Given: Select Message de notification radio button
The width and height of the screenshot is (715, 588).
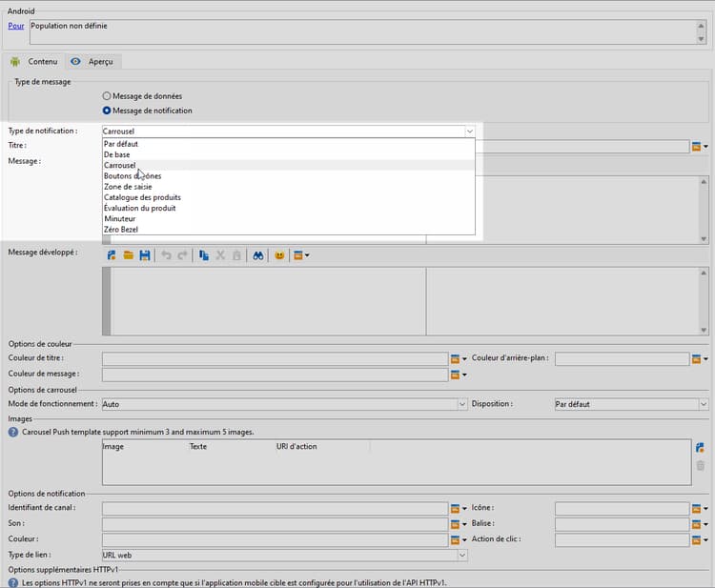Looking at the screenshot, I should pyautogui.click(x=107, y=111).
